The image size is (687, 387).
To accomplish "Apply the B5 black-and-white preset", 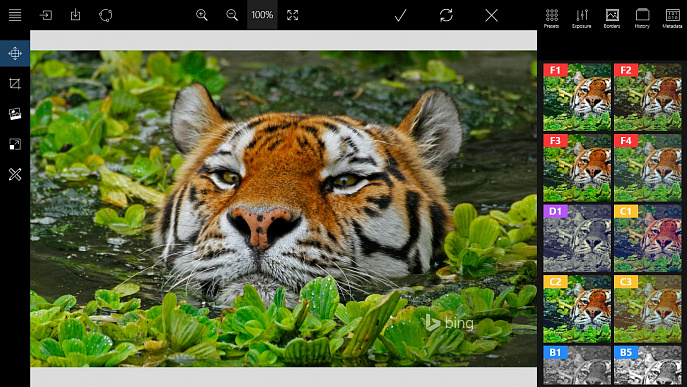I will click(x=648, y=366).
